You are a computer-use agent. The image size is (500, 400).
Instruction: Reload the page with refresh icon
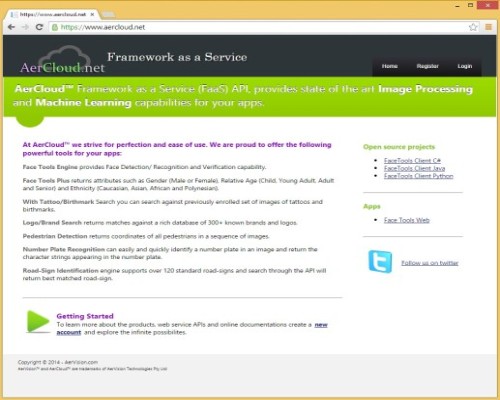coord(39,27)
